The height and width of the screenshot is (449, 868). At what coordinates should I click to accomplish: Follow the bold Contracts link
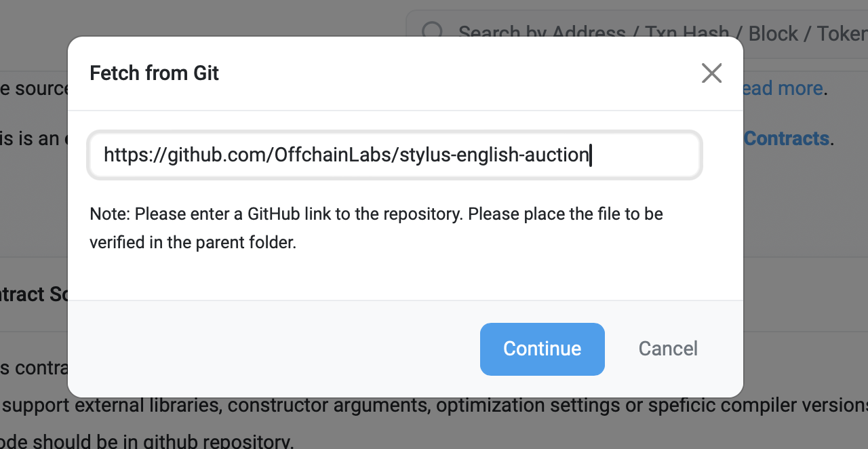point(787,138)
